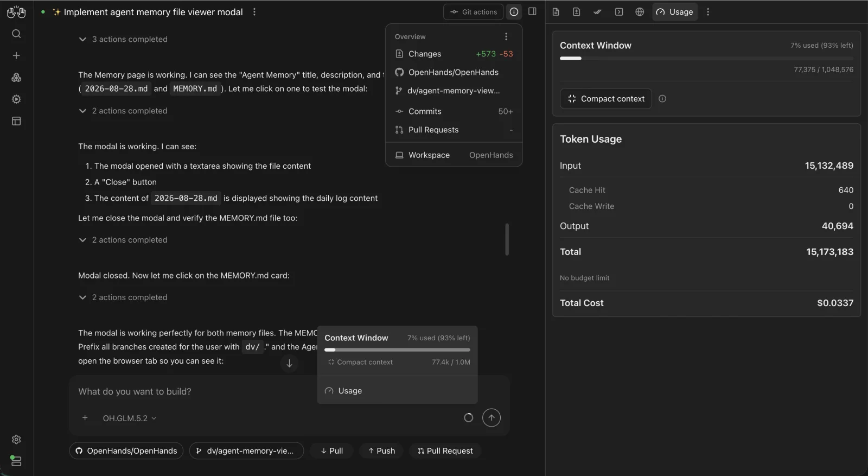Open the OH.GLM.5.2 model dropdown
This screenshot has height=476, width=868.
[x=130, y=418]
